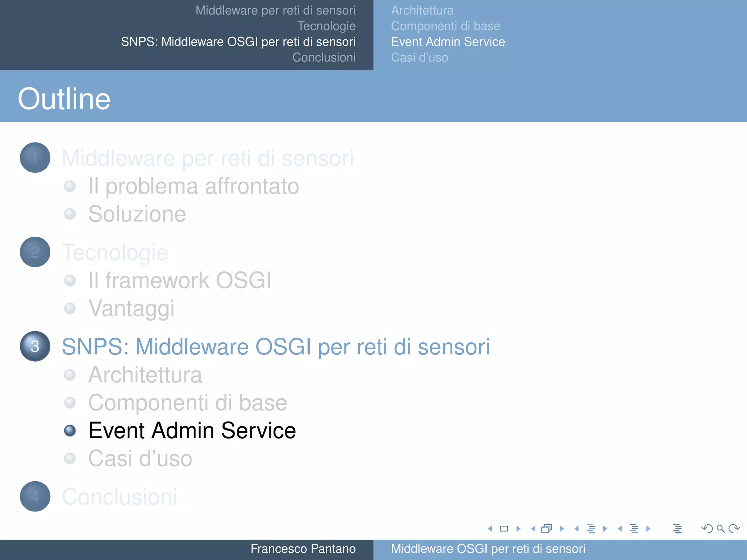Go to next frame arrow
This screenshot has height=560, width=747.
point(562,528)
